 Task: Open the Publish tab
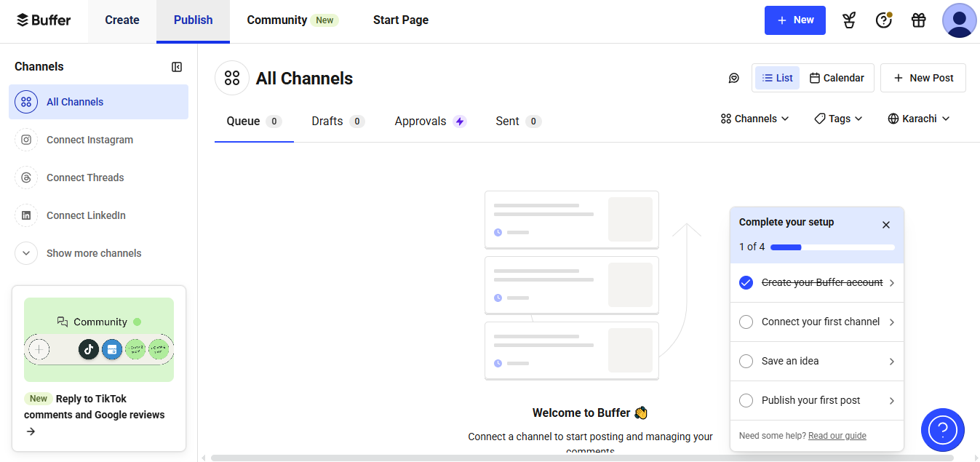pos(193,20)
